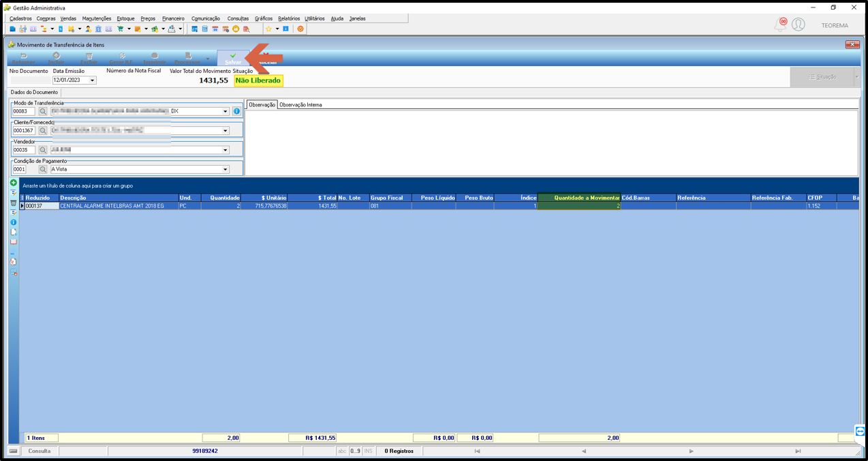
Task: Open the Estoque menu
Action: (125, 18)
